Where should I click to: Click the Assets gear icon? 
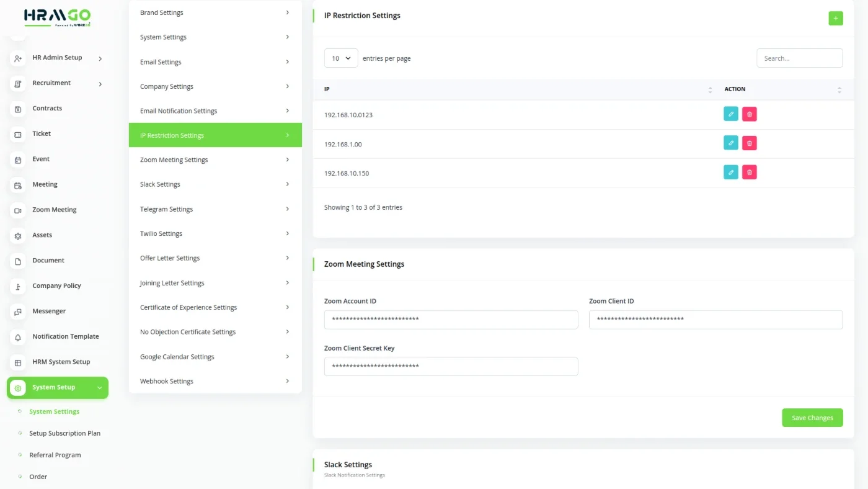[18, 236]
